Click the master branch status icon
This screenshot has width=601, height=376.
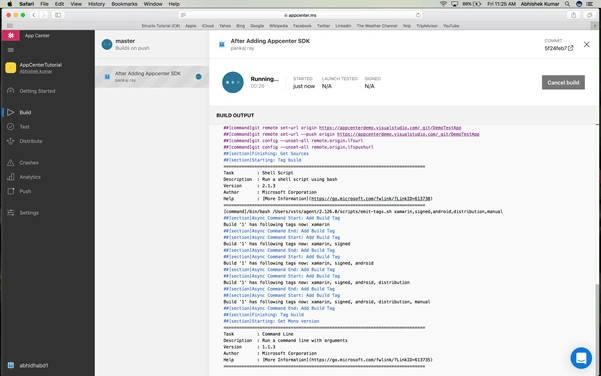click(x=107, y=44)
